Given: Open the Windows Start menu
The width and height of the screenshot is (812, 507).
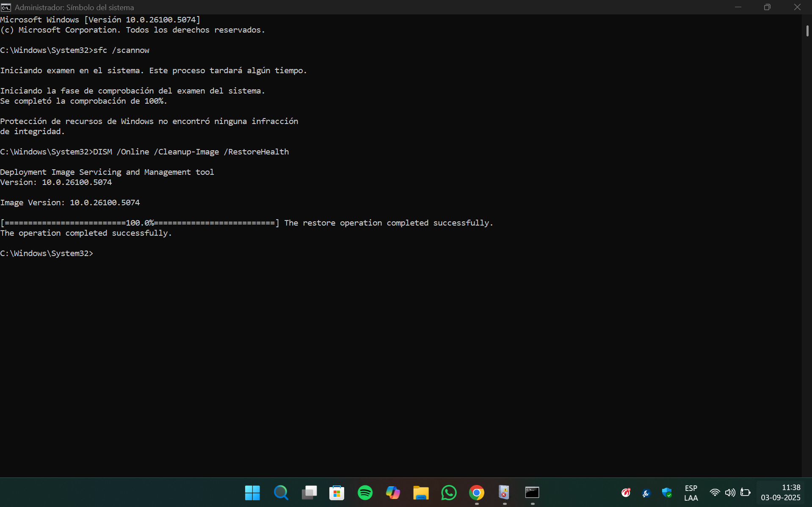Looking at the screenshot, I should (x=252, y=493).
